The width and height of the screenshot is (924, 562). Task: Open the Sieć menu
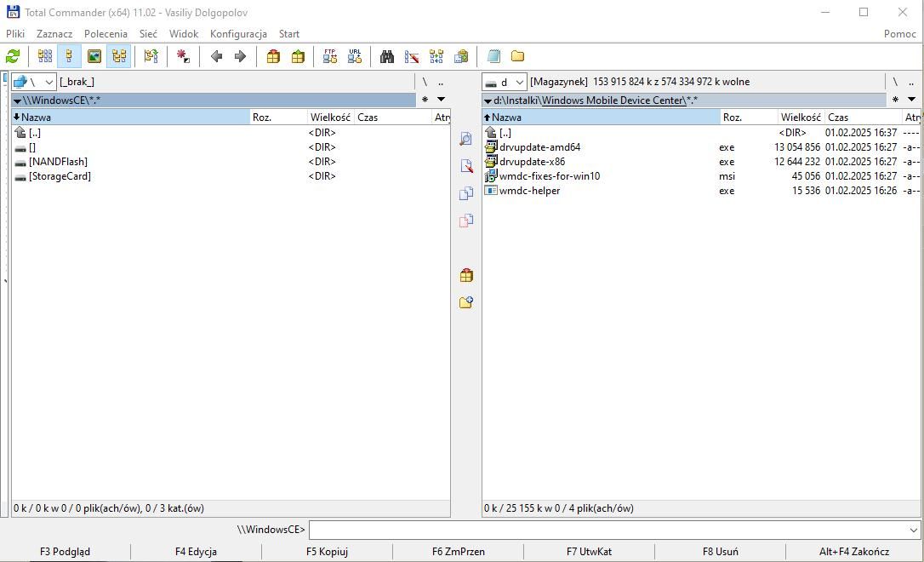click(x=148, y=34)
